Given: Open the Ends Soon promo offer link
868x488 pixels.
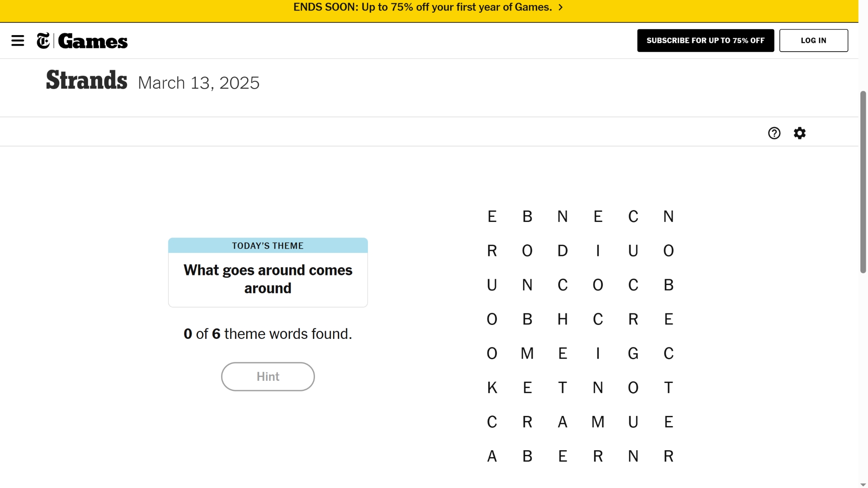Looking at the screenshot, I should [x=422, y=8].
